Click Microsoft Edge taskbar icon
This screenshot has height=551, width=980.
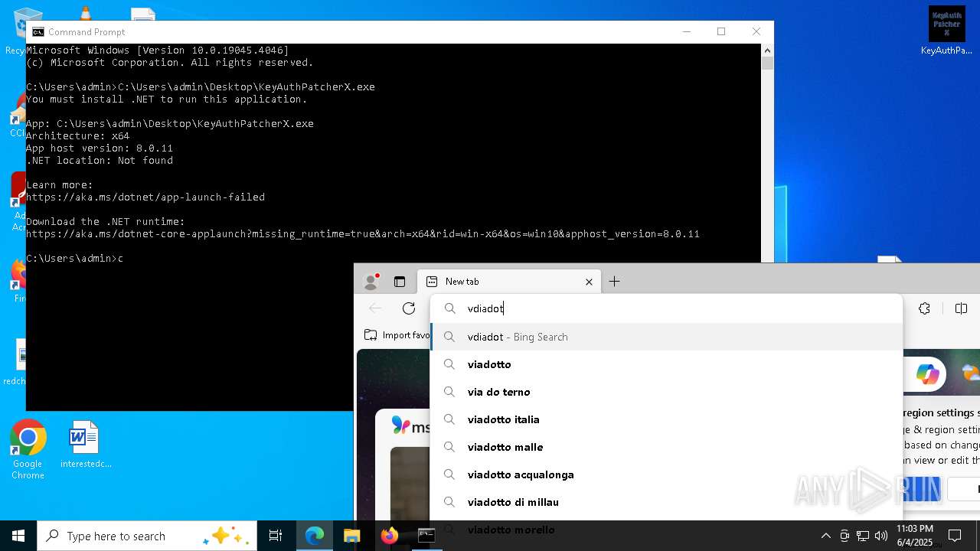click(x=315, y=536)
